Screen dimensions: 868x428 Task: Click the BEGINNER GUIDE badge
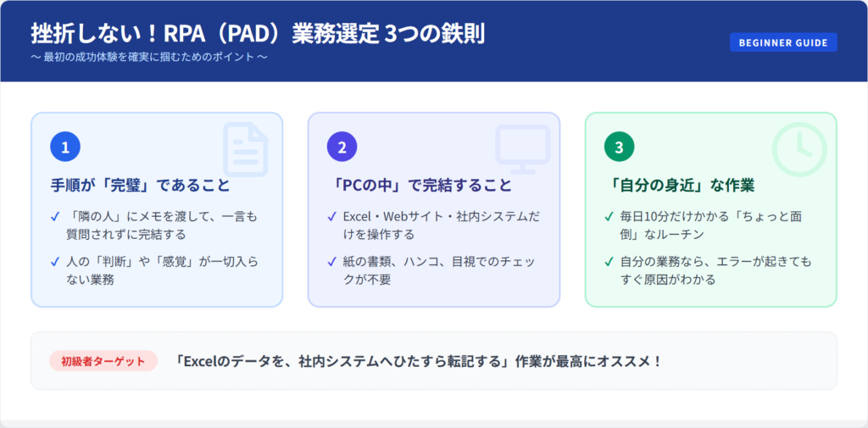[x=783, y=42]
